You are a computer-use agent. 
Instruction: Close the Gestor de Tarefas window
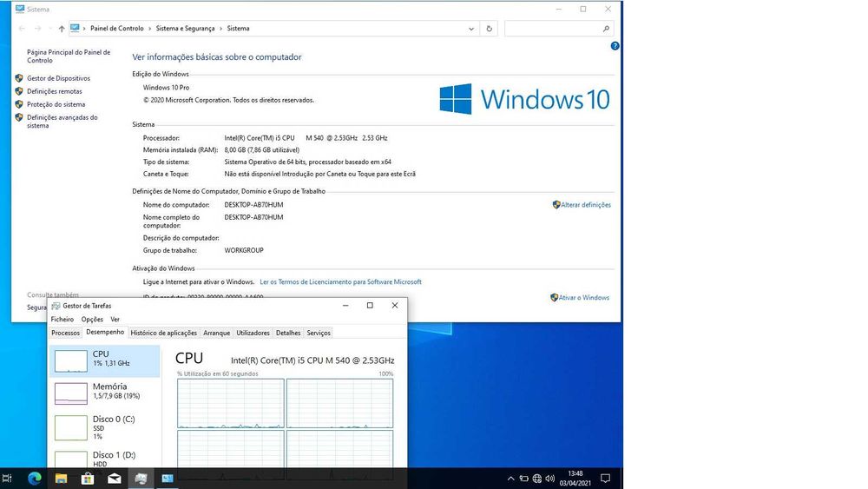(395, 306)
